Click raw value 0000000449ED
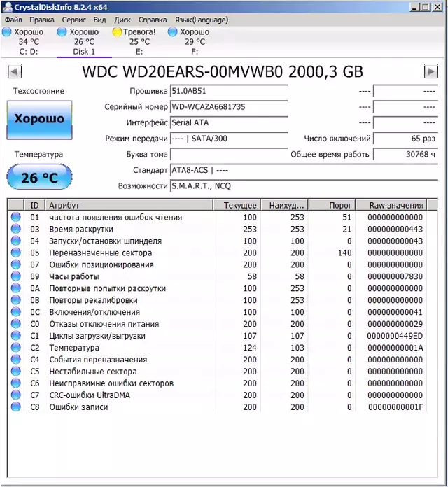 click(395, 336)
